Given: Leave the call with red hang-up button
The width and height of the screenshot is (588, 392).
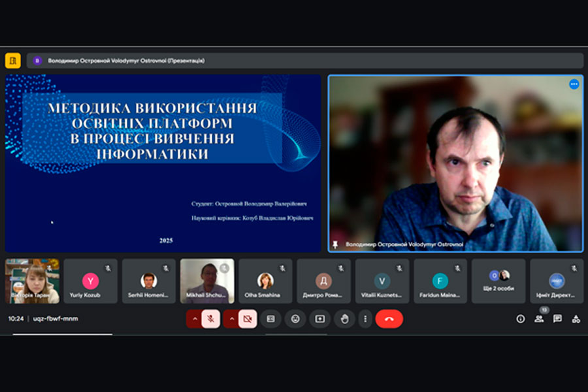Looking at the screenshot, I should pyautogui.click(x=389, y=319).
